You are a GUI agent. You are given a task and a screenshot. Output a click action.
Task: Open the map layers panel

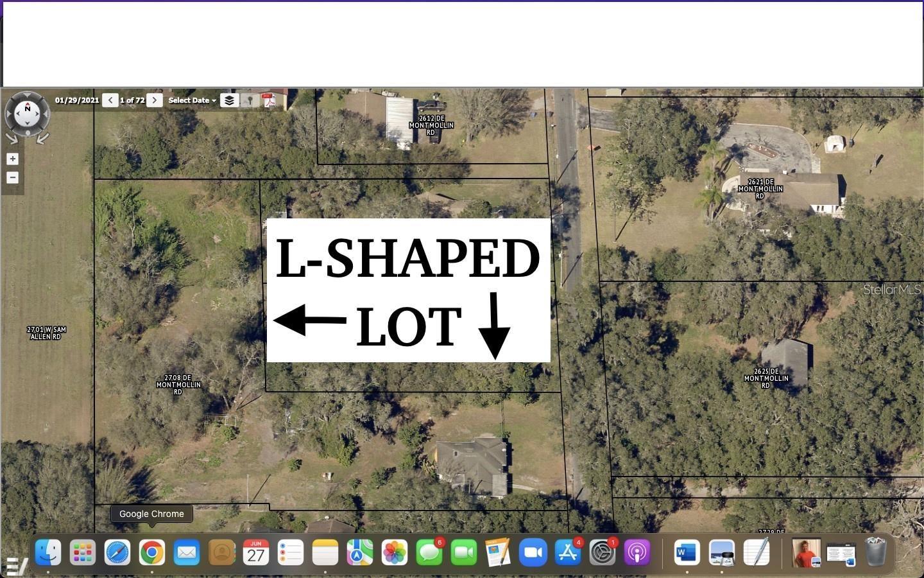229,100
